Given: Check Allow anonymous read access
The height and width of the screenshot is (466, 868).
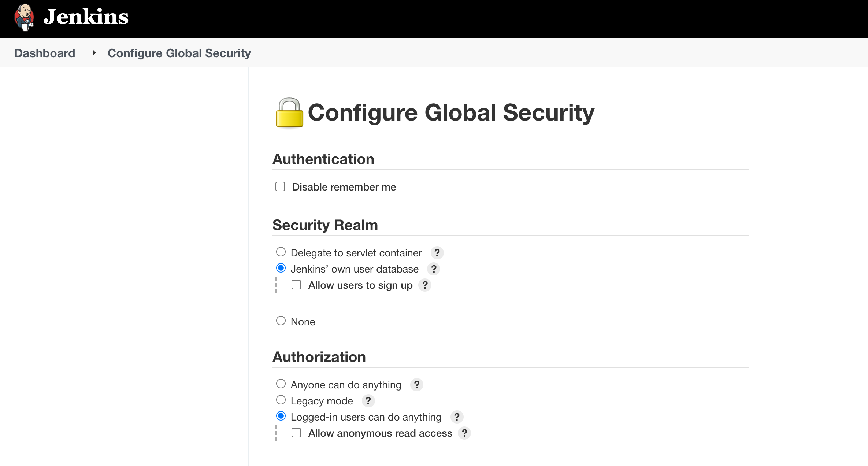Looking at the screenshot, I should 296,433.
